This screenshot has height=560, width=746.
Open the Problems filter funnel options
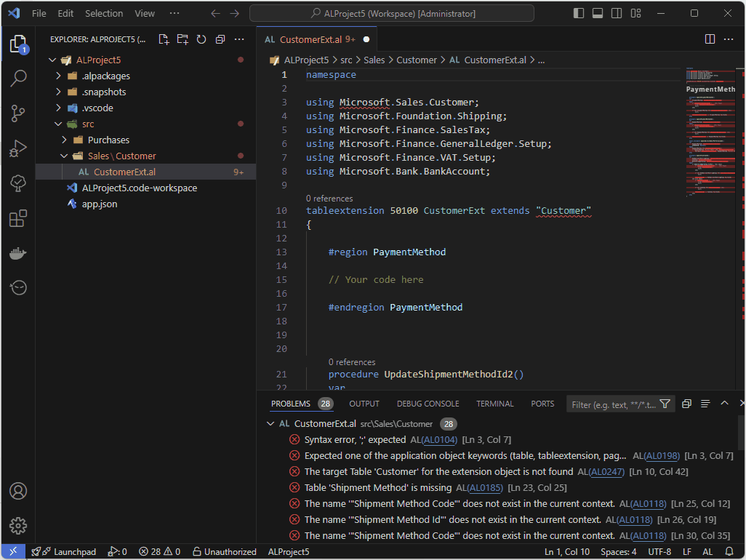(665, 404)
